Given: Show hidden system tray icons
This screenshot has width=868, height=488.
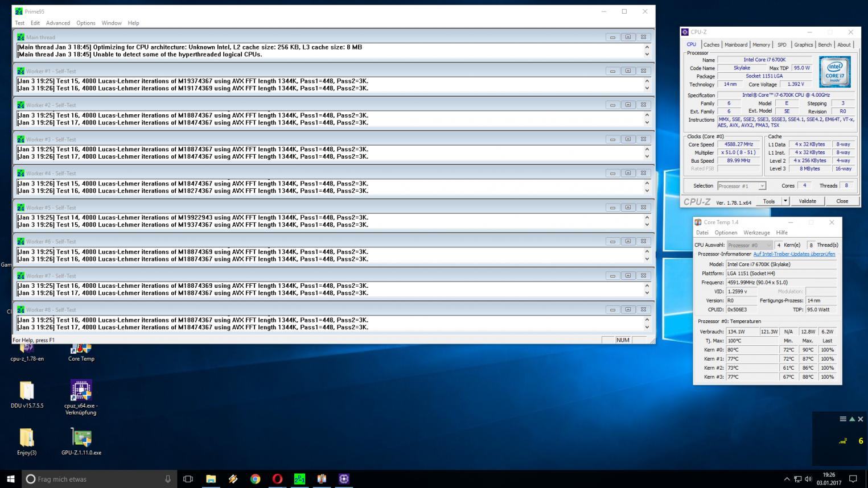Looking at the screenshot, I should pos(787,479).
